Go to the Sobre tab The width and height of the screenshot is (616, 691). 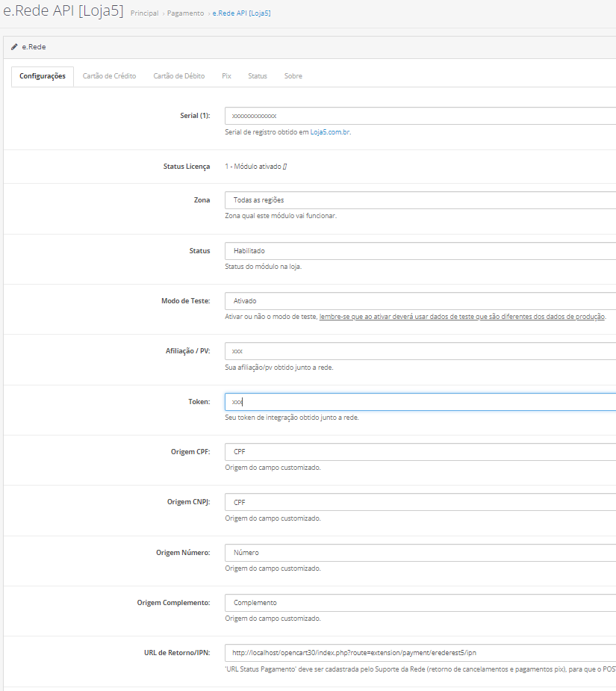(293, 76)
